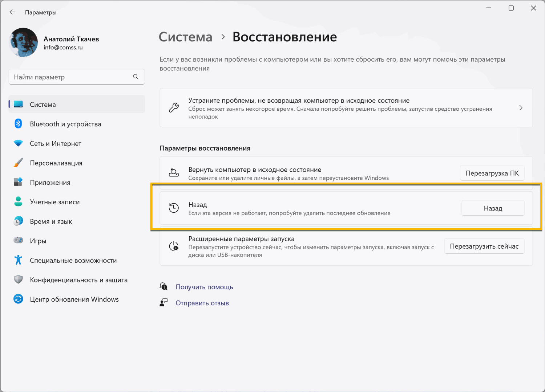The width and height of the screenshot is (545, 392).
Task: Open the Отправить отзыв link
Action: point(202,303)
